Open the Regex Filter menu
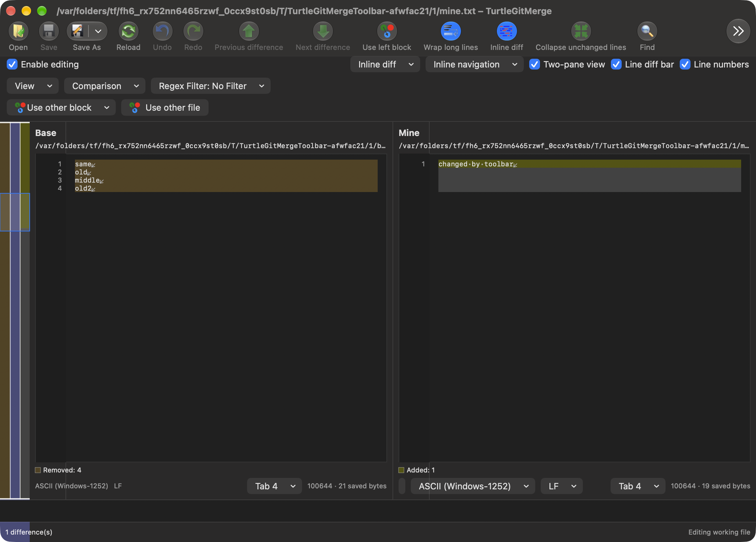Image resolution: width=756 pixels, height=542 pixels. pos(211,86)
